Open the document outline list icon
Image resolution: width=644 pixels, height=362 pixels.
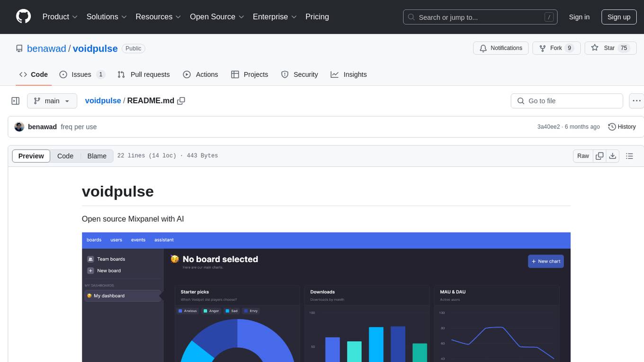tap(629, 156)
